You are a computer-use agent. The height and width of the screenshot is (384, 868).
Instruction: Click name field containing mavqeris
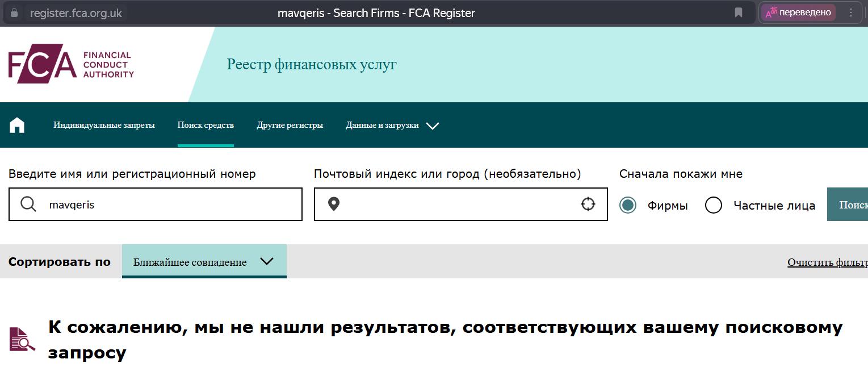coord(156,204)
